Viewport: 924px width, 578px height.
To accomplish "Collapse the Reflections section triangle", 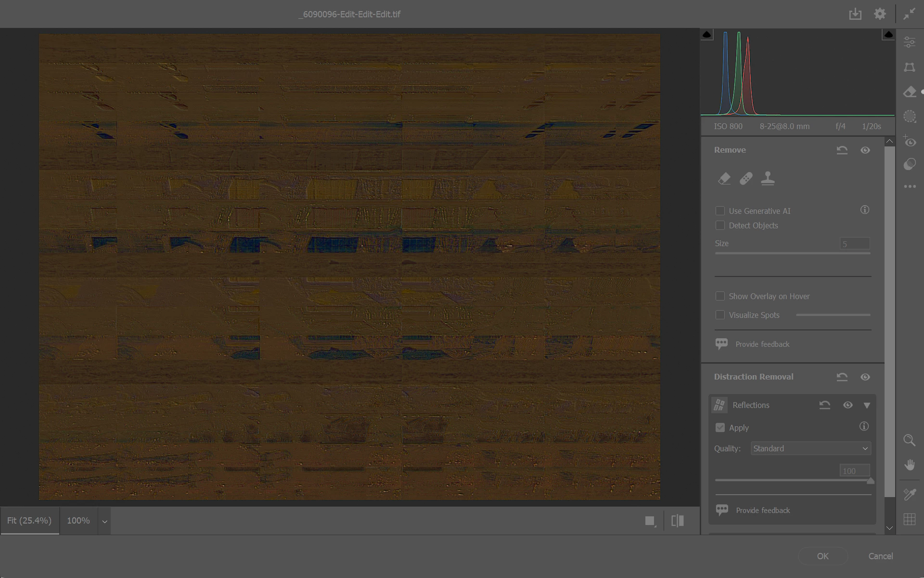I will (x=867, y=406).
